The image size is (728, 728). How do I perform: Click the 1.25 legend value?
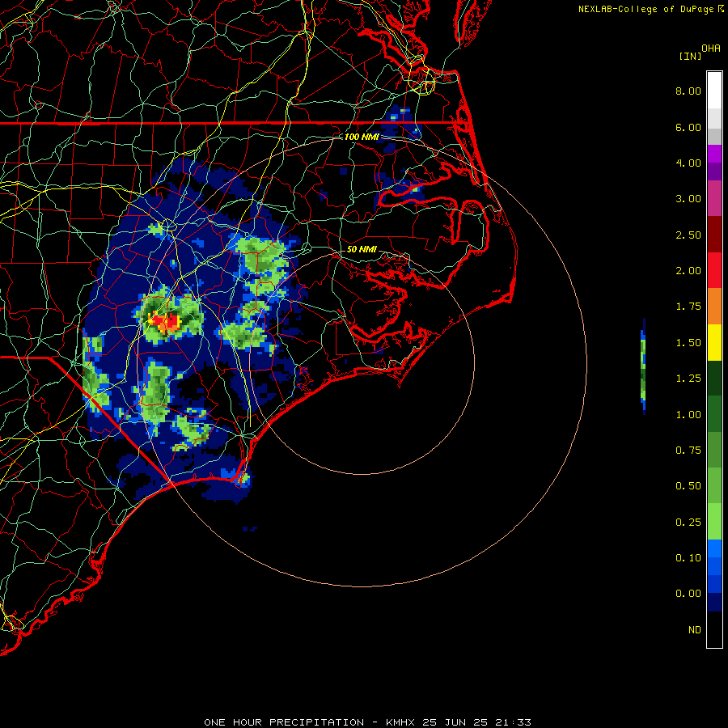point(688,379)
